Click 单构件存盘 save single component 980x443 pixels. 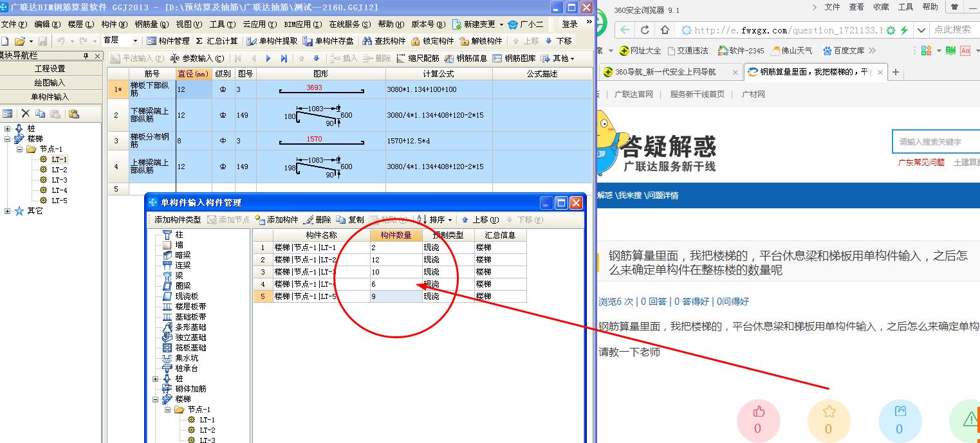click(328, 41)
